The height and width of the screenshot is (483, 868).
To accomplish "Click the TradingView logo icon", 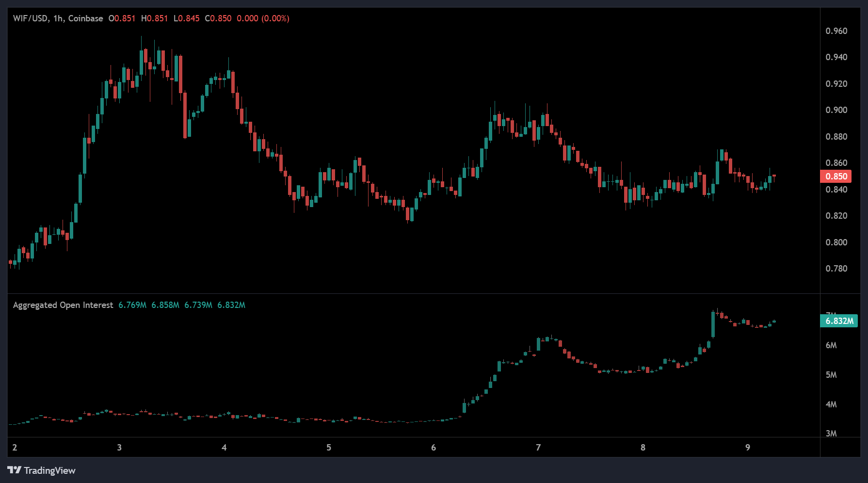I will coord(14,470).
